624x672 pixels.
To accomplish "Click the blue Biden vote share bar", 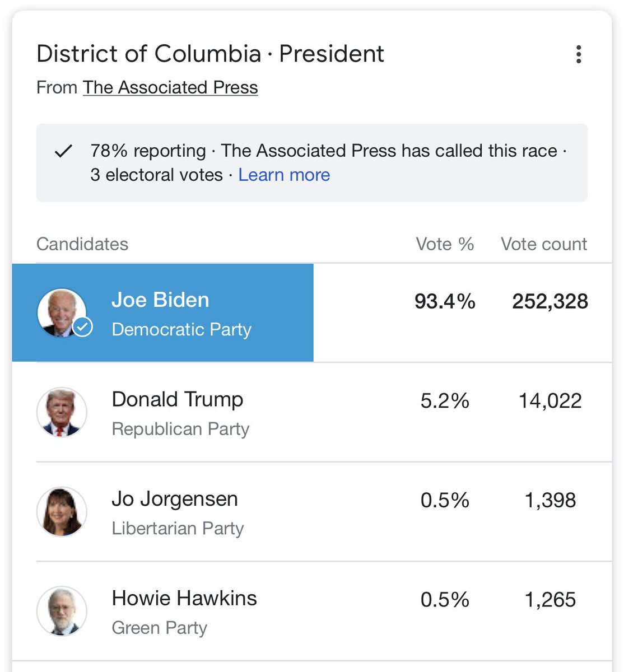I will pyautogui.click(x=162, y=312).
